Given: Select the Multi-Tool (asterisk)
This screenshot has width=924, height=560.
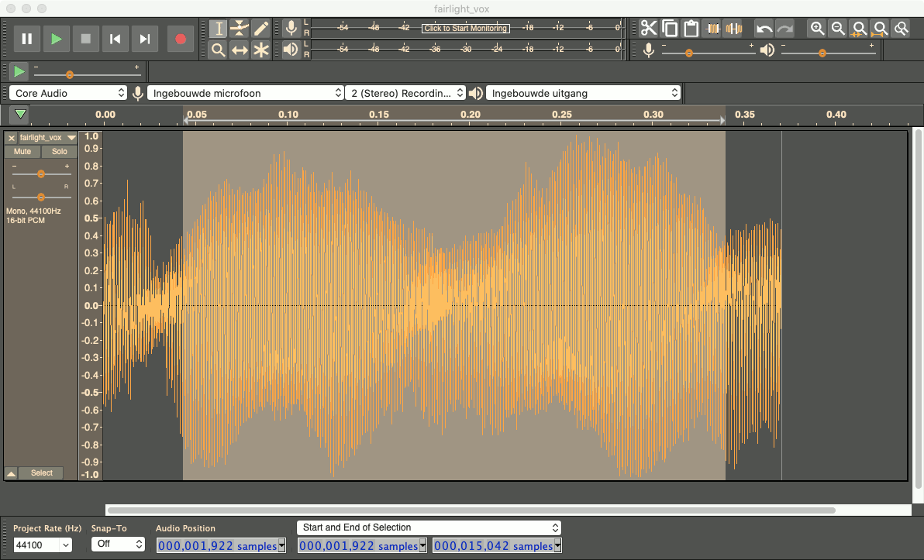Looking at the screenshot, I should point(260,50).
